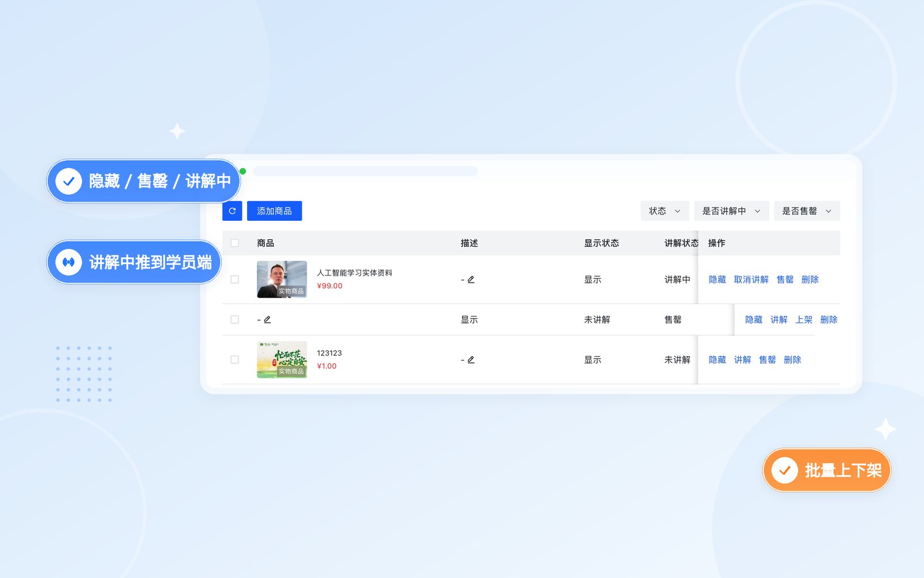The width and height of the screenshot is (924, 578).
Task: Click product name 123123
Action: (x=329, y=353)
